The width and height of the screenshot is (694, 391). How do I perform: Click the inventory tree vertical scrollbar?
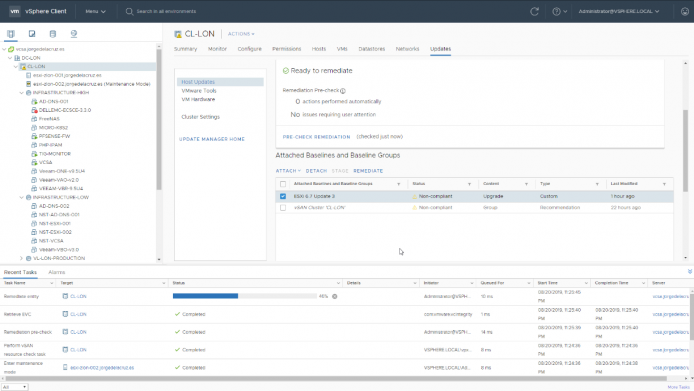(159, 120)
